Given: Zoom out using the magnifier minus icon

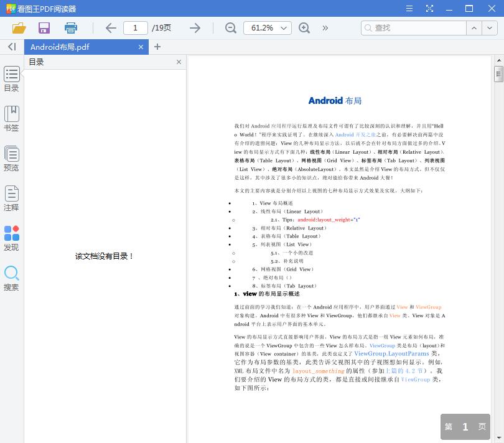Looking at the screenshot, I should point(230,28).
